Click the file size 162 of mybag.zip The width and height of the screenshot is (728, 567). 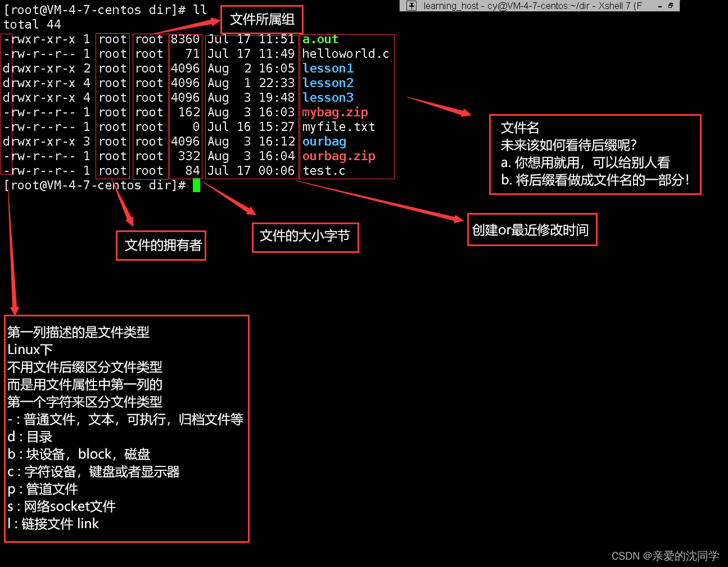click(x=189, y=112)
